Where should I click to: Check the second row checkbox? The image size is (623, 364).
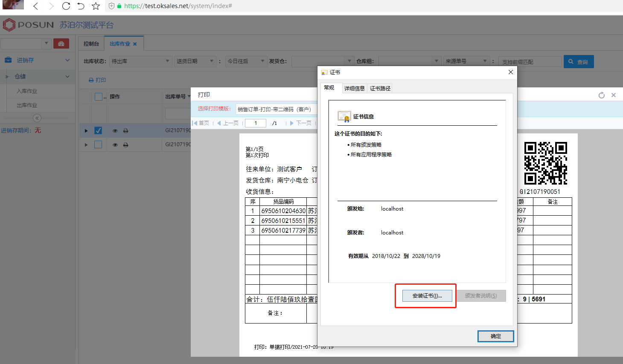click(x=98, y=144)
